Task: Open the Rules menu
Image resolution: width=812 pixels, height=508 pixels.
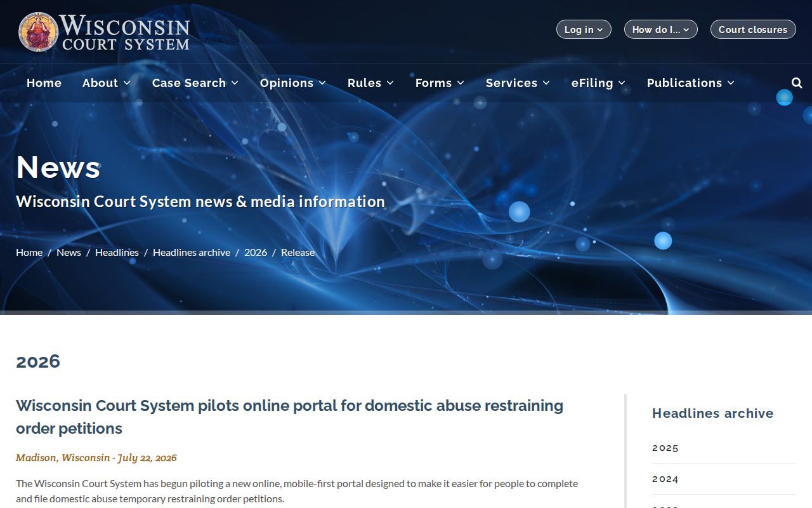Action: [371, 83]
